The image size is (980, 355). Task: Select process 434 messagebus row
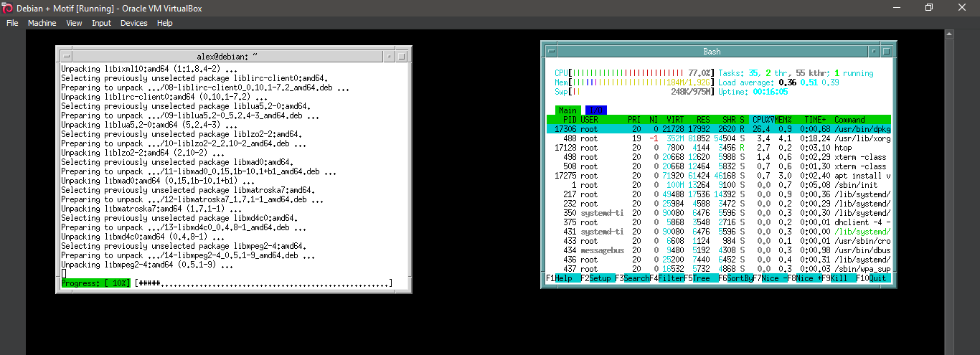point(718,250)
